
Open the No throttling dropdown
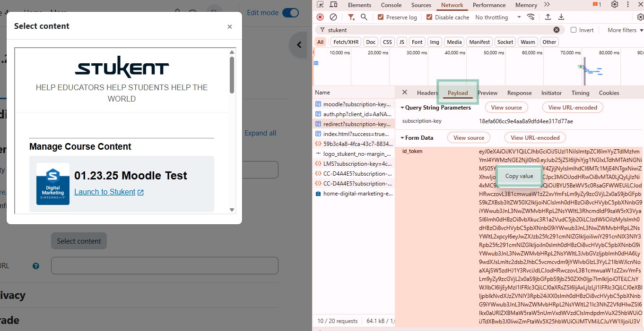point(498,17)
